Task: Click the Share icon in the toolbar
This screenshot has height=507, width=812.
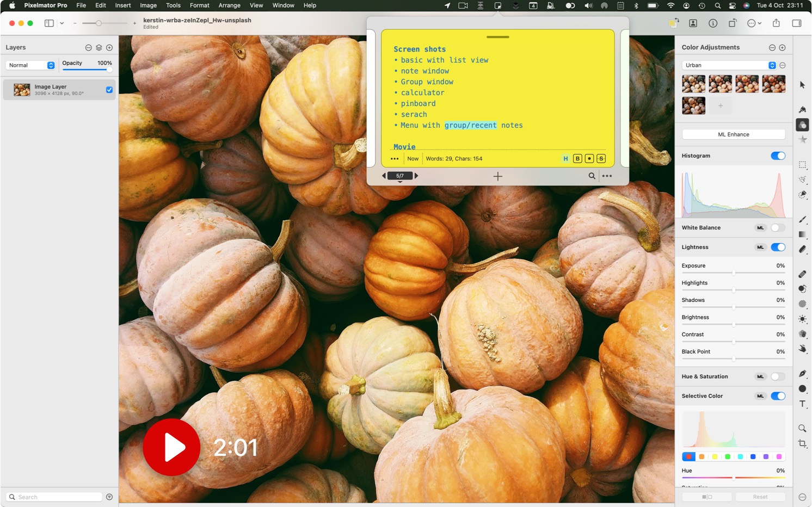Action: 776,23
